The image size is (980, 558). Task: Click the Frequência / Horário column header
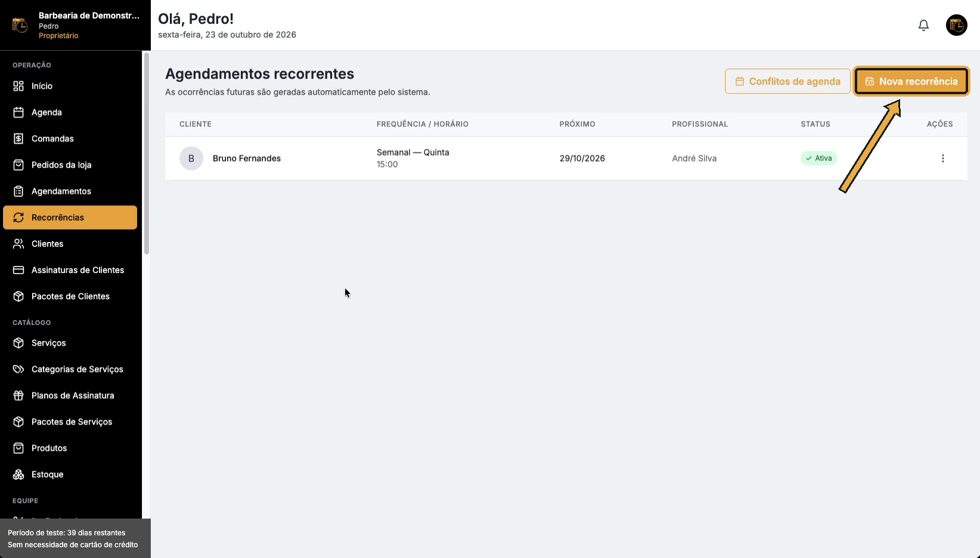click(x=422, y=124)
